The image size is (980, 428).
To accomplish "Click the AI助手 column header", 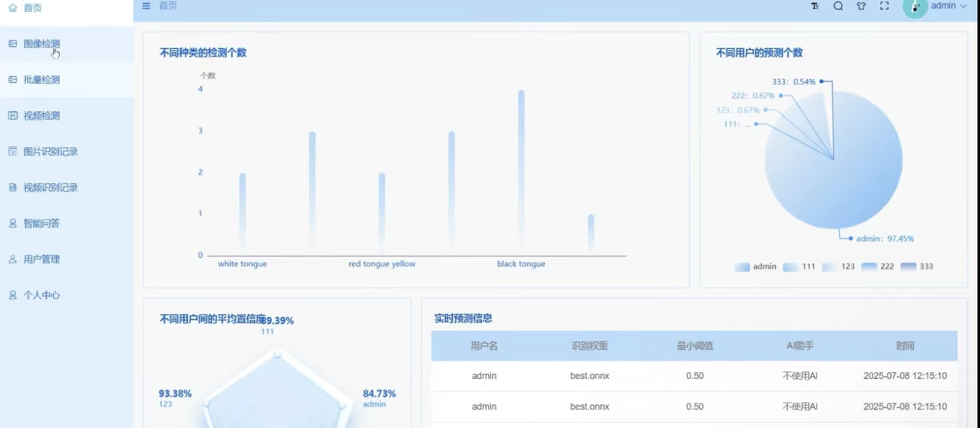I will (x=800, y=346).
